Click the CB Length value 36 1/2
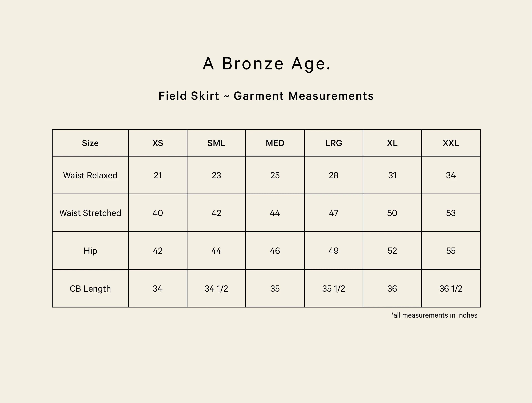The height and width of the screenshot is (403, 532). point(451,289)
